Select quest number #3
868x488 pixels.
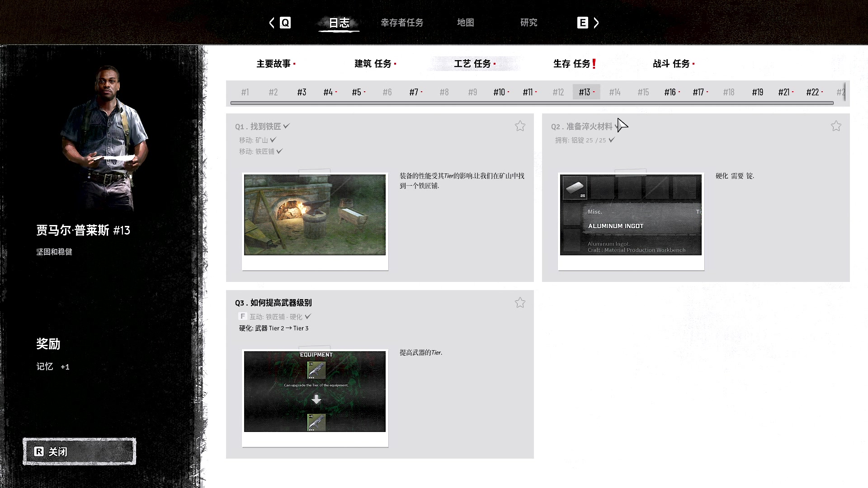tap(302, 92)
